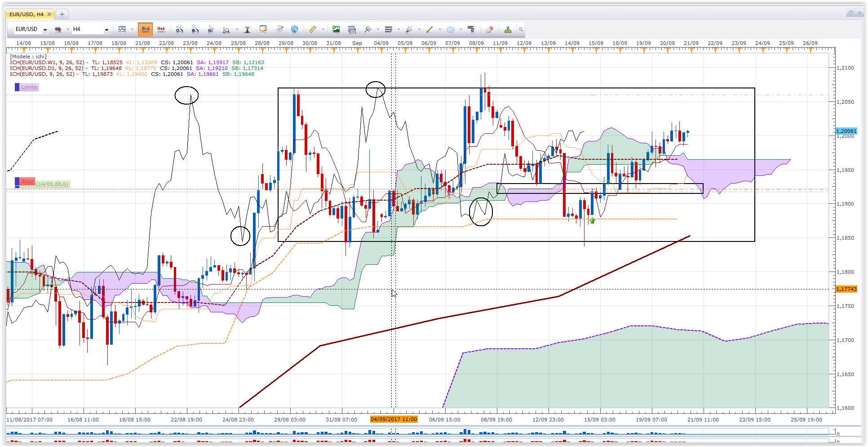Click the add picture icon
The height and width of the screenshot is (447, 868).
point(336,30)
